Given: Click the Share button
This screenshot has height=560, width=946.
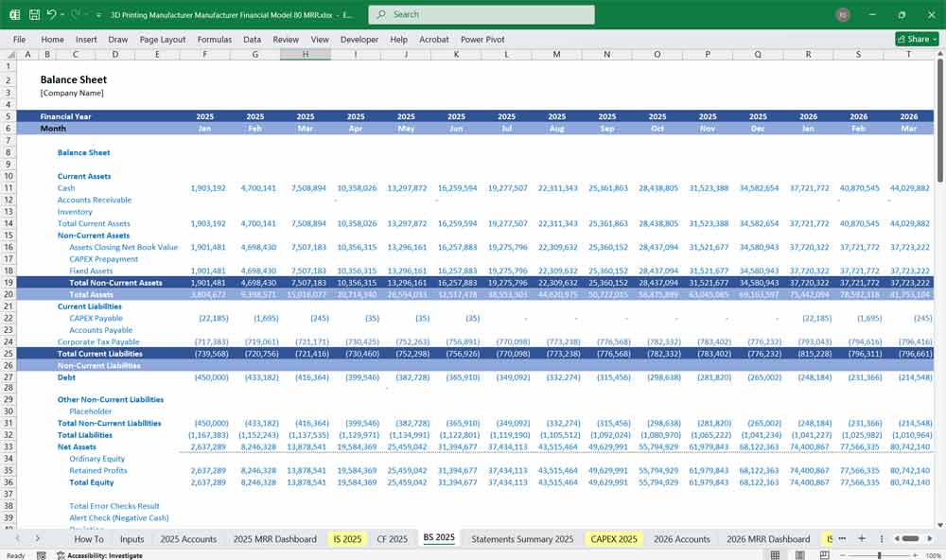Looking at the screenshot, I should (917, 39).
